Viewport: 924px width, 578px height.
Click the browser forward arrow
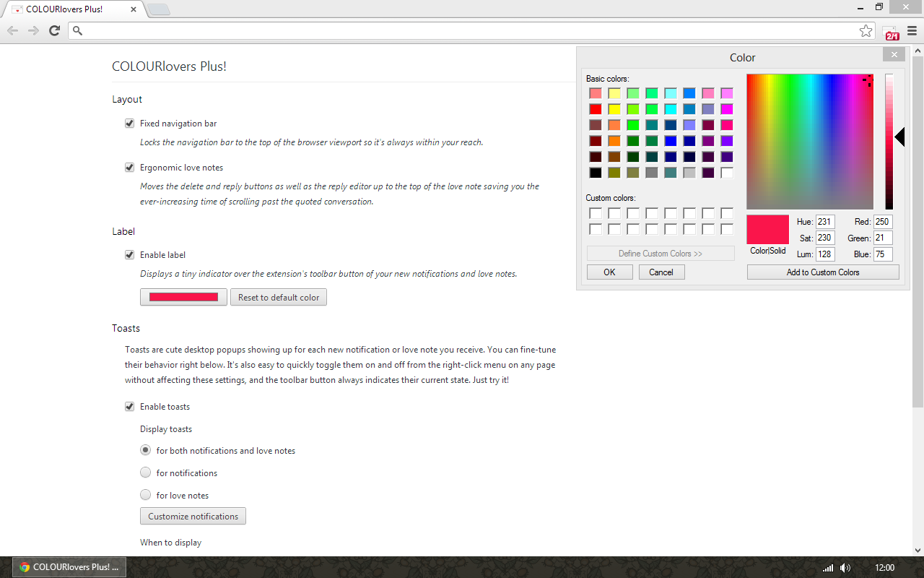point(33,30)
